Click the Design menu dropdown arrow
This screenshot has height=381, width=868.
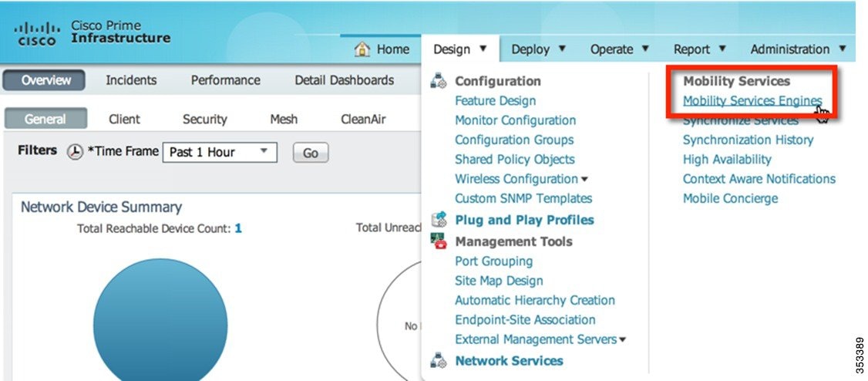[483, 49]
